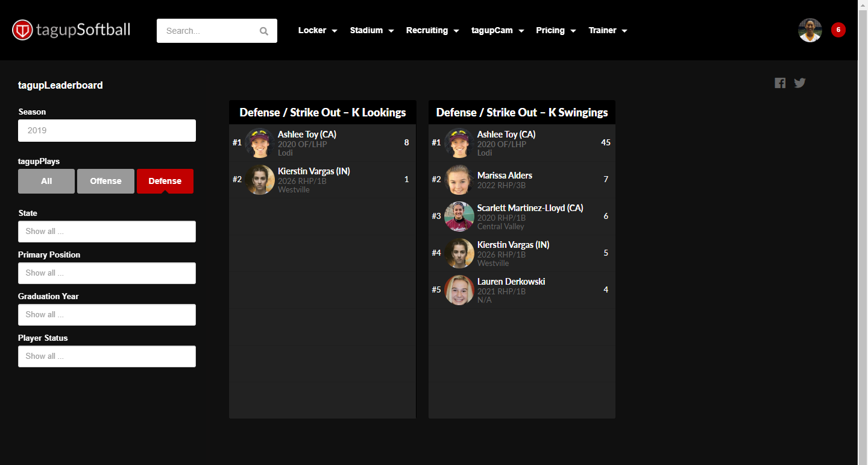Switch to Offense plays filter
868x465 pixels.
105,181
